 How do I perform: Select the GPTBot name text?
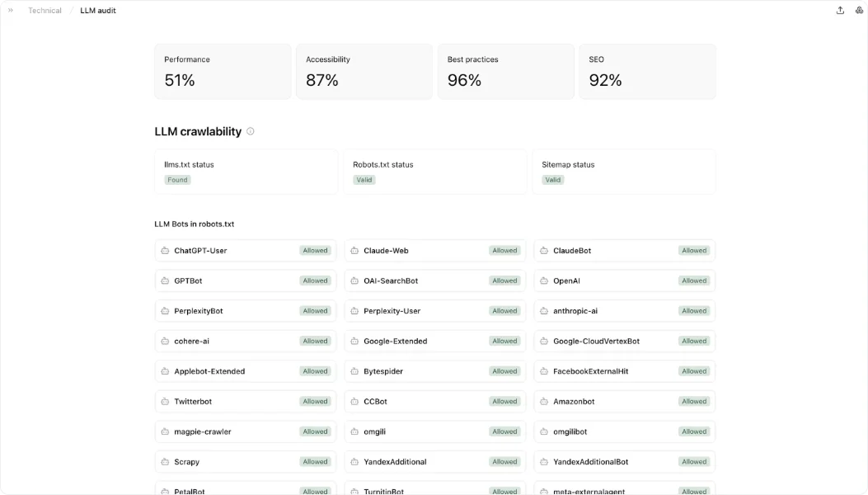click(188, 281)
